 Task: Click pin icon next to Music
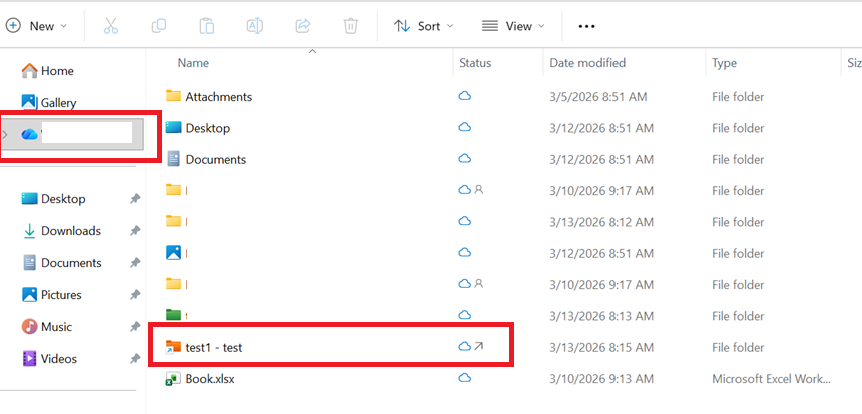[135, 327]
